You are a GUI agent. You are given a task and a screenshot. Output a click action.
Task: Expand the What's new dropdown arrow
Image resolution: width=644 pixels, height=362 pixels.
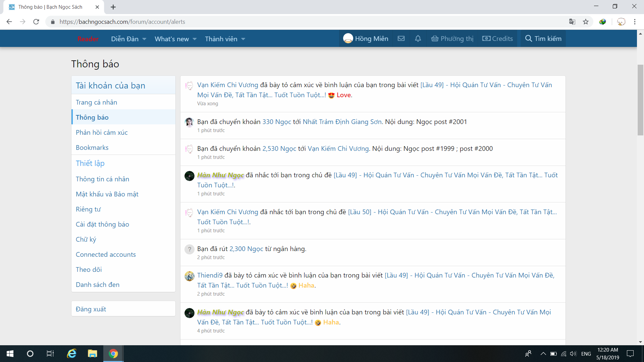pyautogui.click(x=195, y=39)
